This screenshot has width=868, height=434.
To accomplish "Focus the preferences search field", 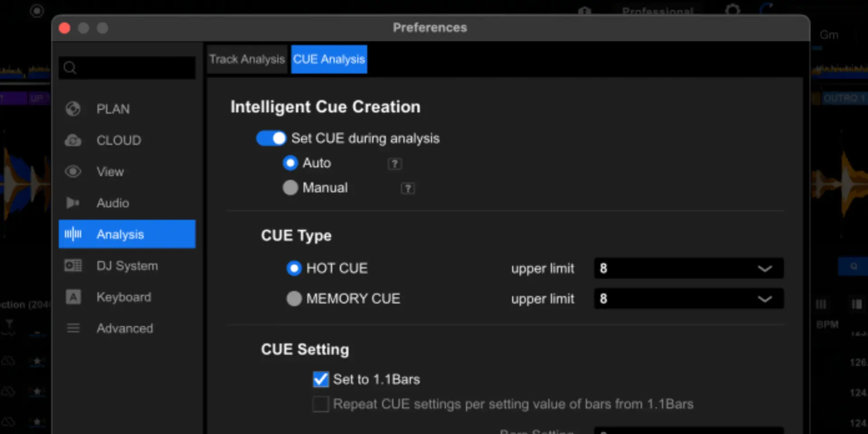I will [x=127, y=68].
